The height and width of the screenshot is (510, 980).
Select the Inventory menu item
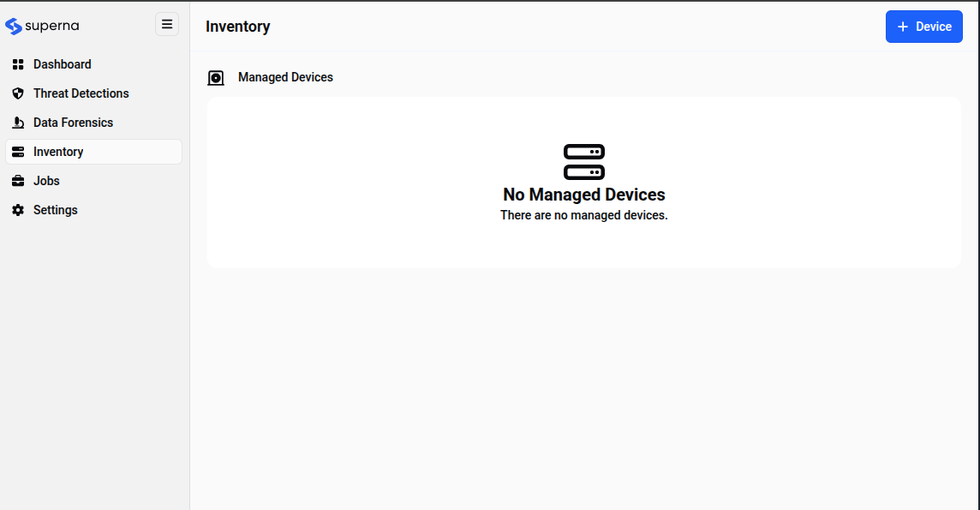[x=58, y=152]
